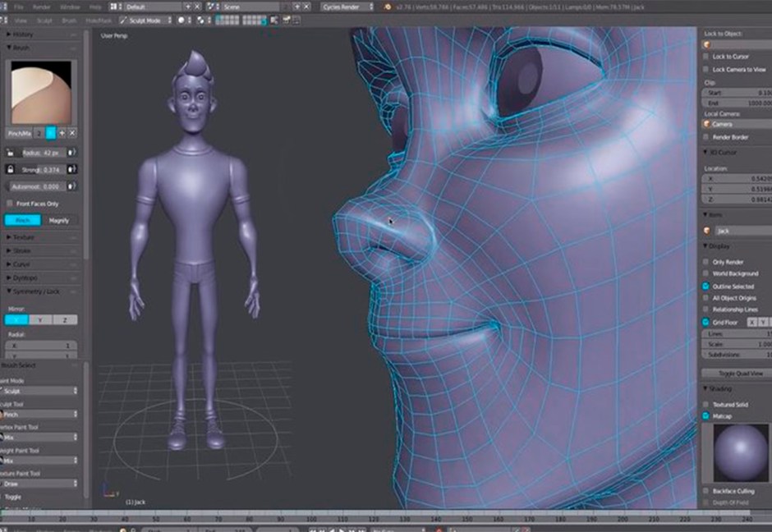
Task: Click the Magnify button
Action: [59, 220]
